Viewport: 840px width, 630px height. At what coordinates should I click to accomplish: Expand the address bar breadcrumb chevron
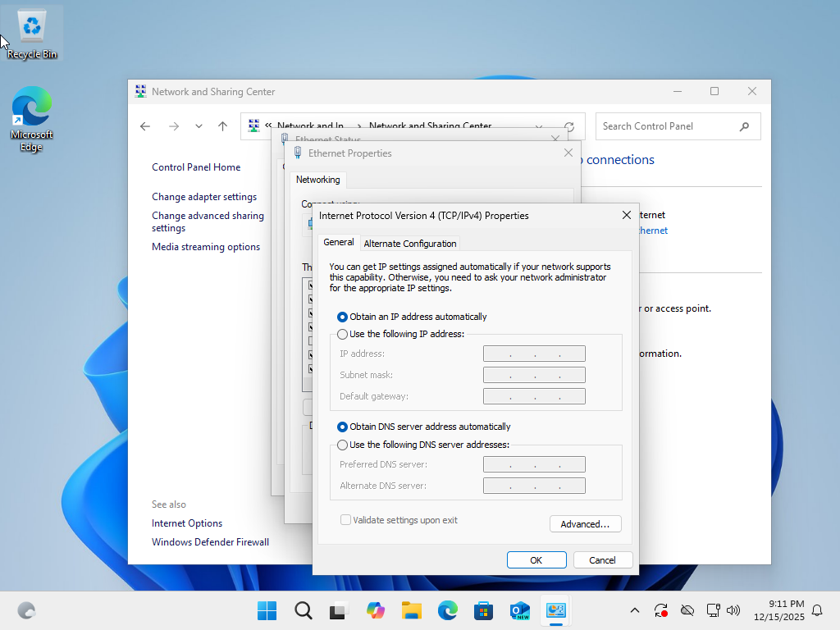pos(268,126)
